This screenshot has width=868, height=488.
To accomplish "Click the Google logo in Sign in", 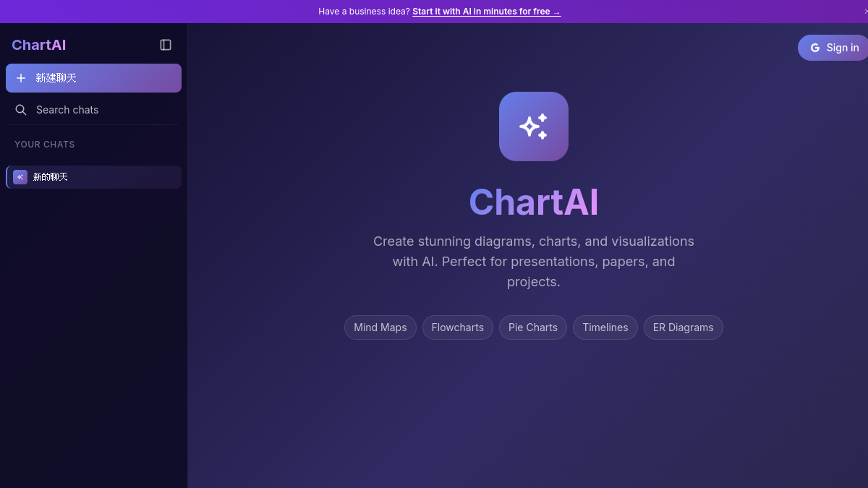I will click(815, 48).
